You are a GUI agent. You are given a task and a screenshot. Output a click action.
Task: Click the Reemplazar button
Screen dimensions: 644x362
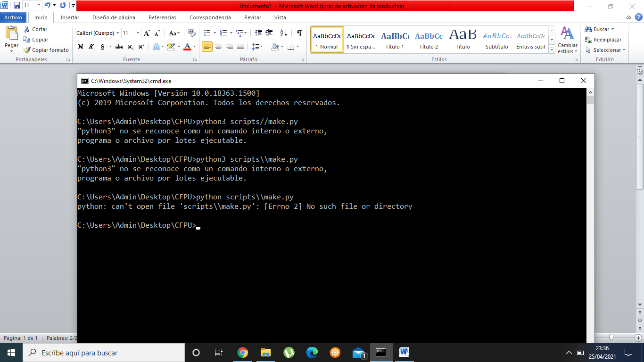click(x=603, y=40)
